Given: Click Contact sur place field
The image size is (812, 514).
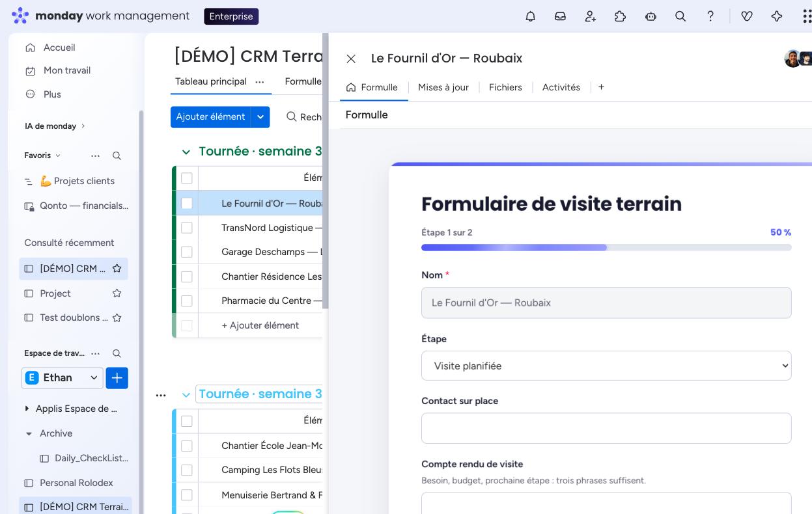Looking at the screenshot, I should [x=606, y=428].
